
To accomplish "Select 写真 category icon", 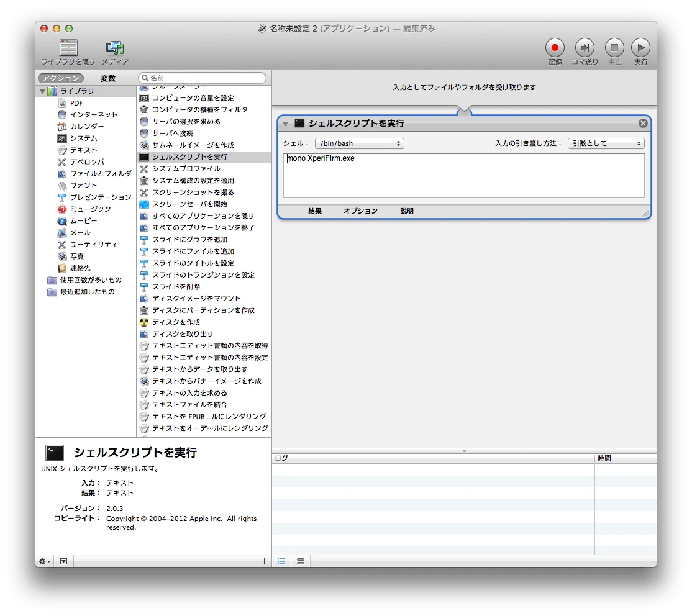I will (x=62, y=256).
